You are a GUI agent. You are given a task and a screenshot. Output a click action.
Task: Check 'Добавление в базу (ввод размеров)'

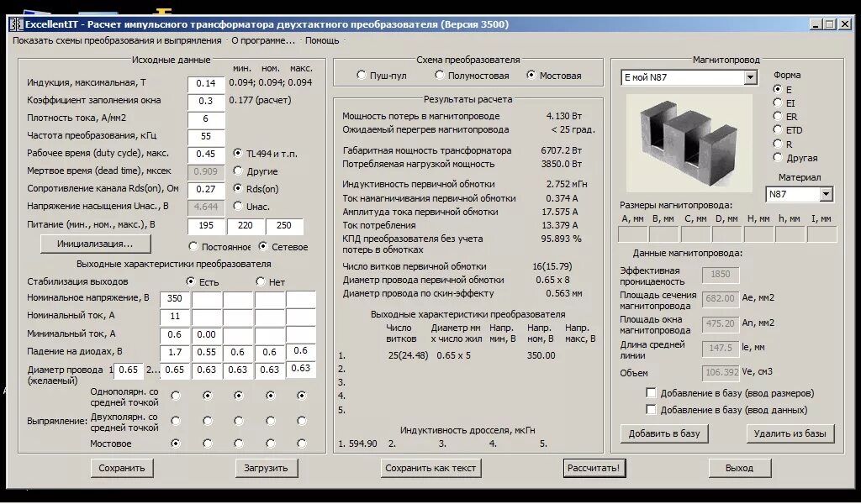652,392
